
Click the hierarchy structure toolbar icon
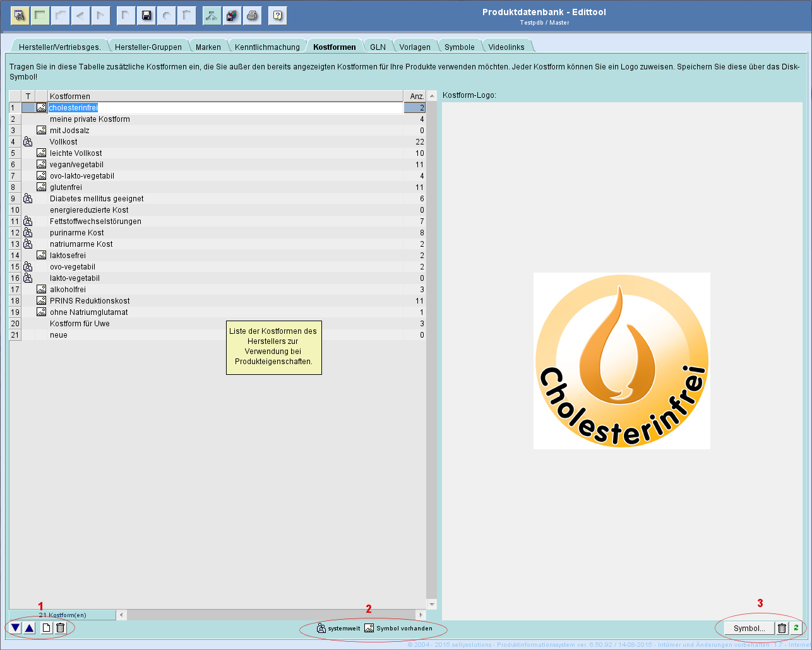click(x=212, y=16)
